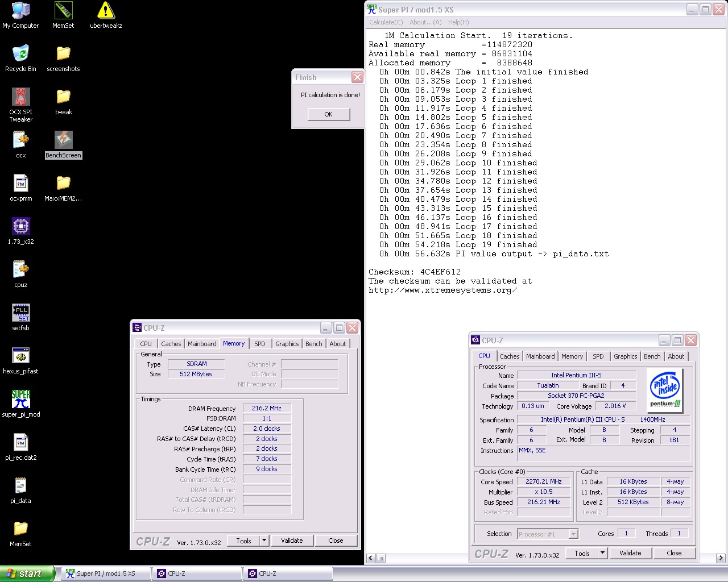The width and height of the screenshot is (728, 582).
Task: Switch to About tab in Memory CPU-Z window
Action: (338, 344)
